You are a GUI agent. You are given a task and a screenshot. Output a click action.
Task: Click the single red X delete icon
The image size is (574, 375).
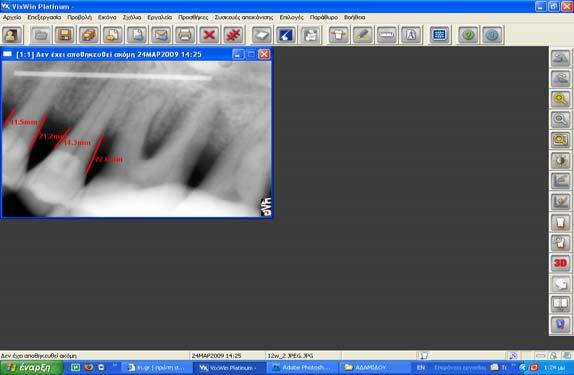point(209,35)
